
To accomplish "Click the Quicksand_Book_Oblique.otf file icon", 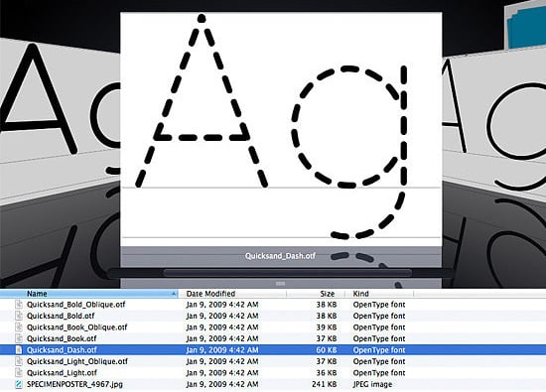I will (x=19, y=327).
